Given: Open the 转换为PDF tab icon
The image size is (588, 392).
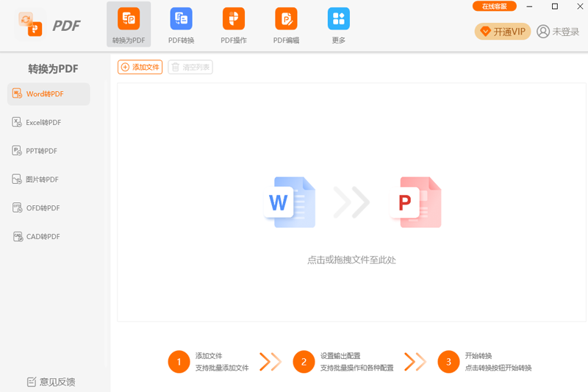Looking at the screenshot, I should [129, 19].
